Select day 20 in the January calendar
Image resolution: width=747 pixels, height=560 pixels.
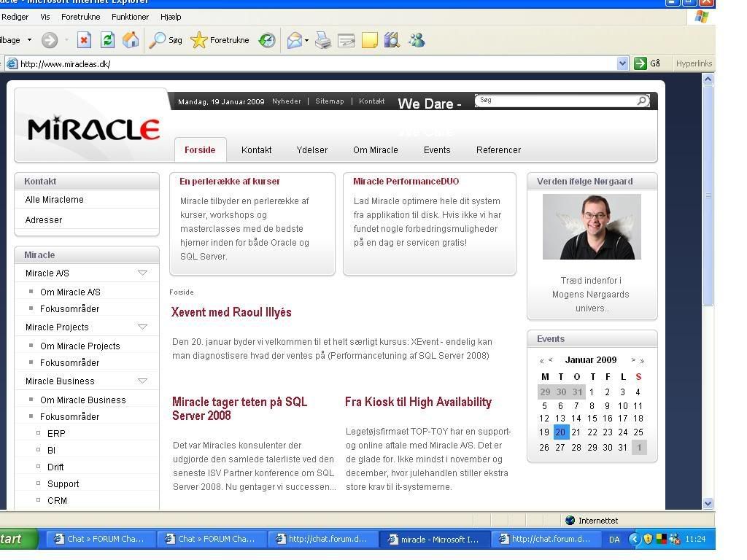[x=560, y=432]
